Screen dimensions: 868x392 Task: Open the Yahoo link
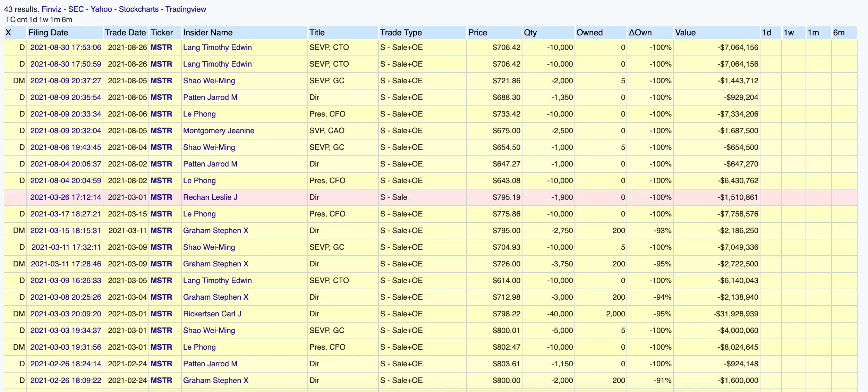click(x=101, y=9)
